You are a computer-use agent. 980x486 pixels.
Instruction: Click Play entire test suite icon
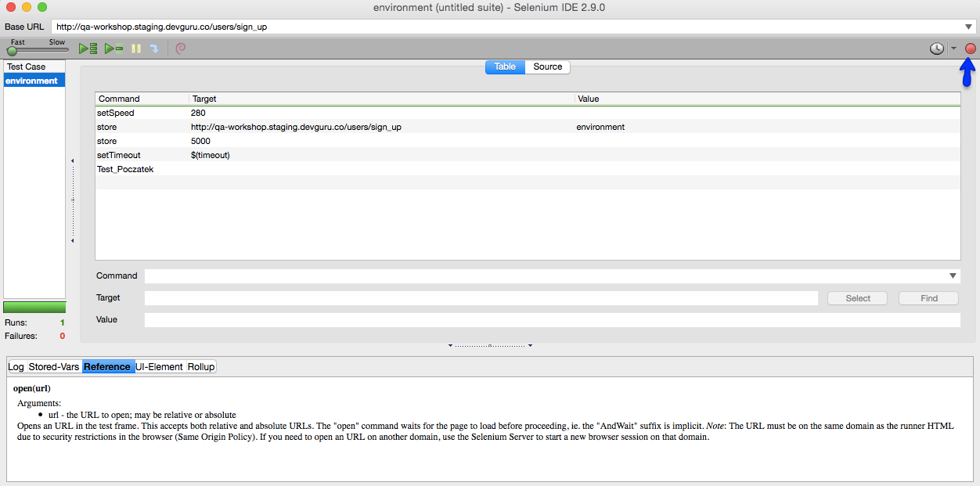[x=88, y=49]
